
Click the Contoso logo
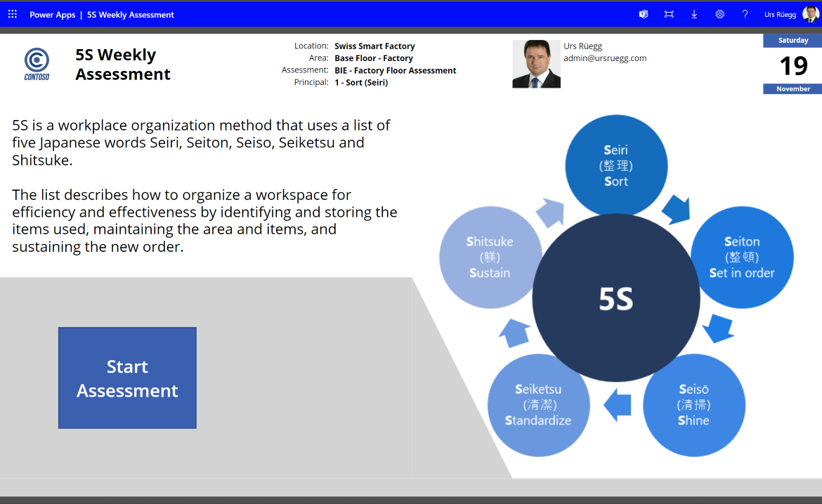click(37, 64)
